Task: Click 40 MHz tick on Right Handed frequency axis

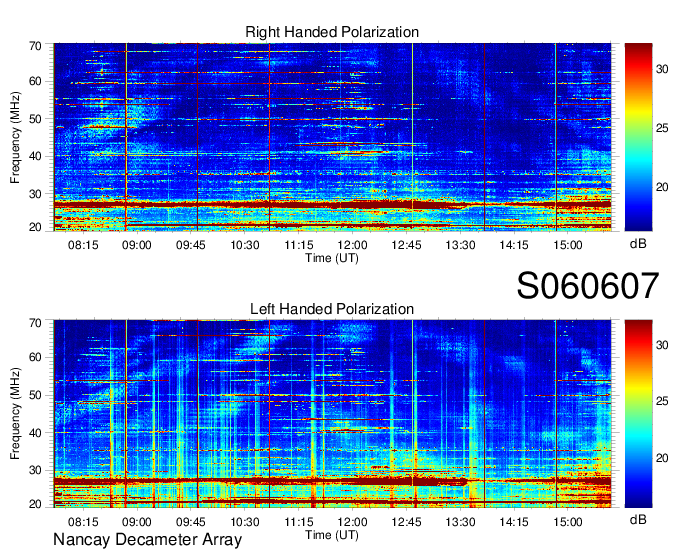Action: pyautogui.click(x=35, y=156)
